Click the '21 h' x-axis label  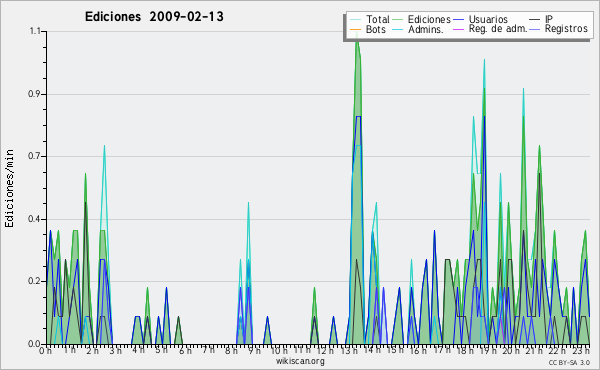(534, 350)
